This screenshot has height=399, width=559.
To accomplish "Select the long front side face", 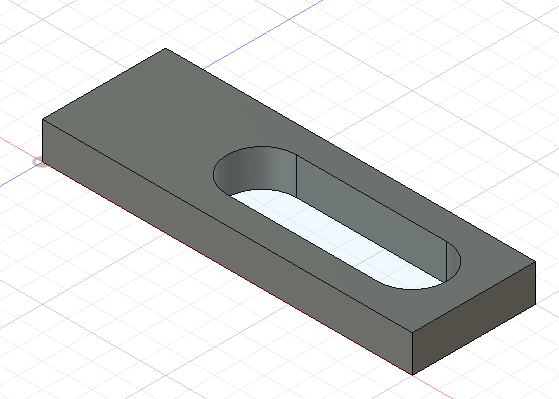I will [x=228, y=246].
